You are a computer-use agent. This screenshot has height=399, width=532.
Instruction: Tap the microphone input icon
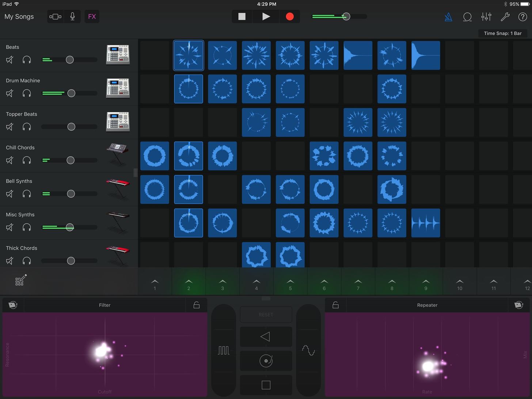pyautogui.click(x=72, y=16)
